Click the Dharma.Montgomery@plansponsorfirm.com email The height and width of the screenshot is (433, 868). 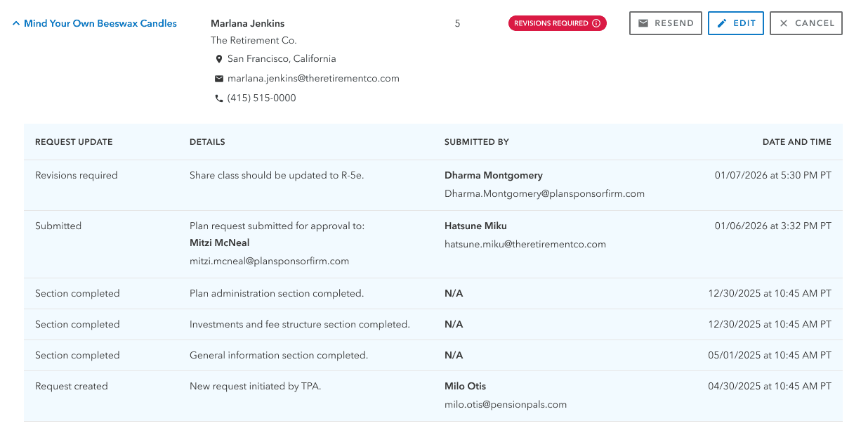coord(544,193)
